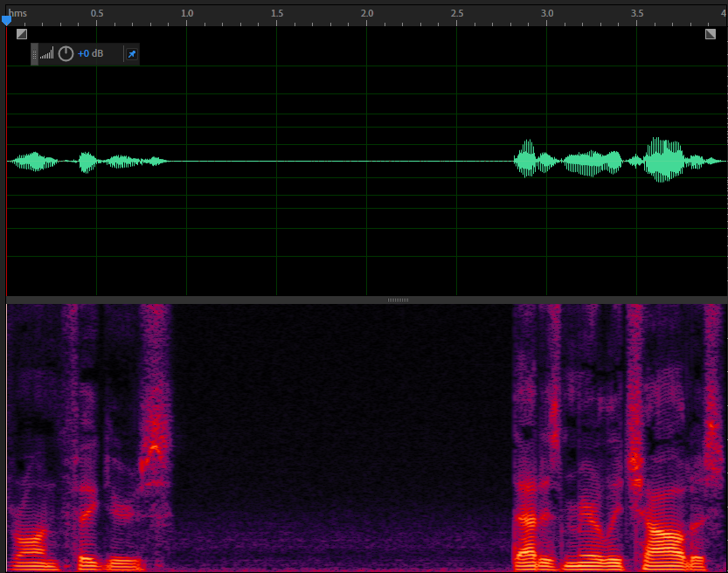Click the 3.0 mark on time ruler
The width and height of the screenshot is (728, 573).
[547, 14]
